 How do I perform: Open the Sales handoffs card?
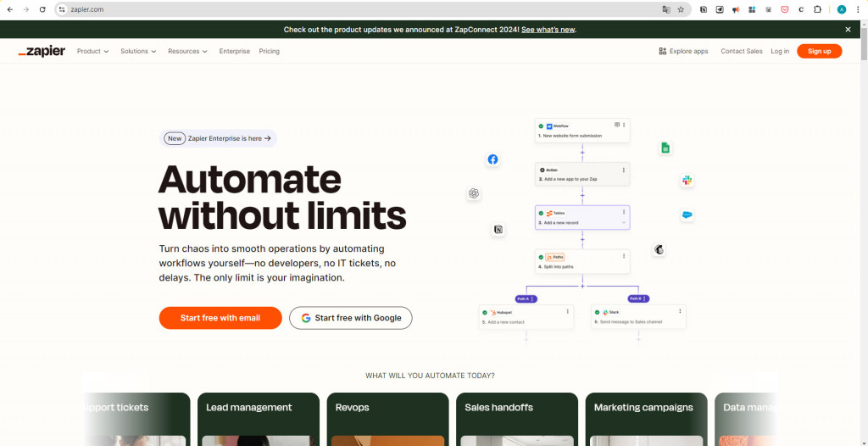tap(517, 420)
